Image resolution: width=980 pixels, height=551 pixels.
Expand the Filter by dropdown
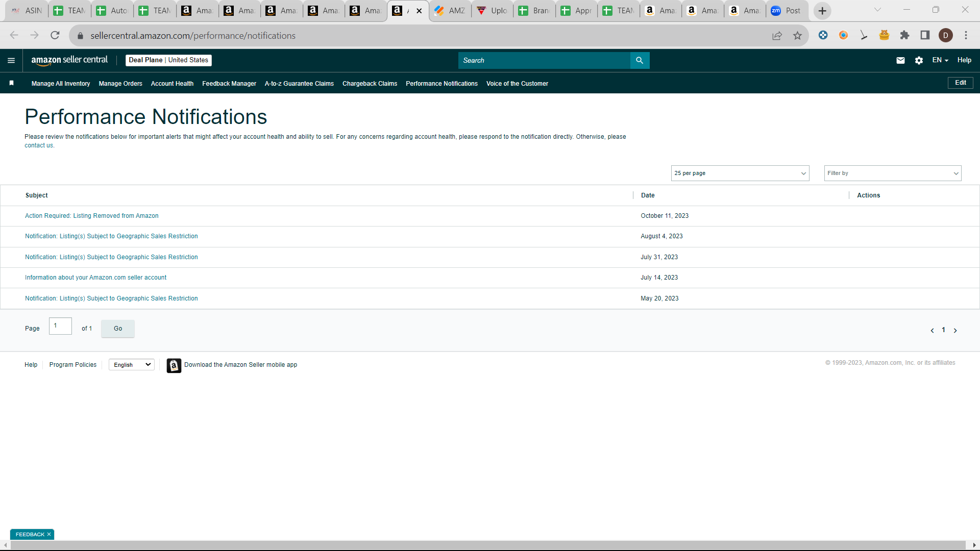pos(892,173)
